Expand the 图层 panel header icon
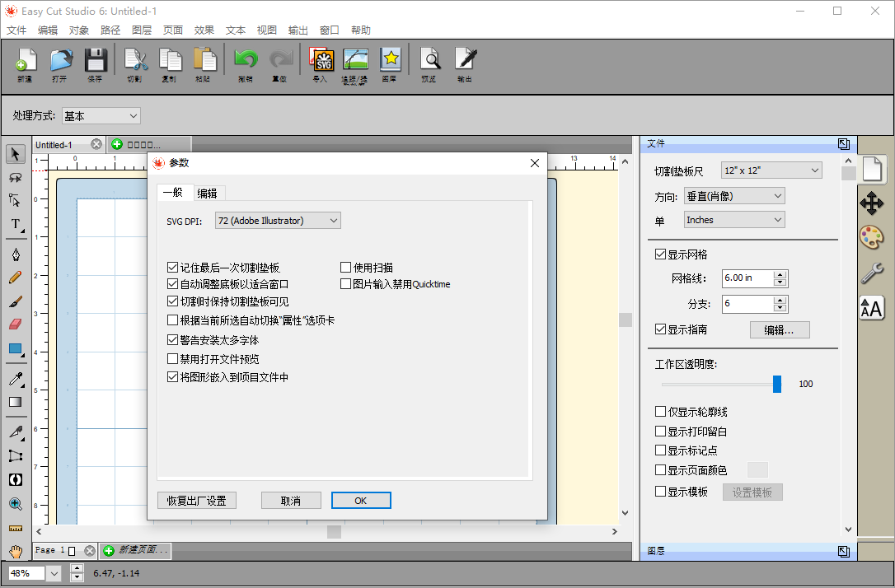 [844, 551]
